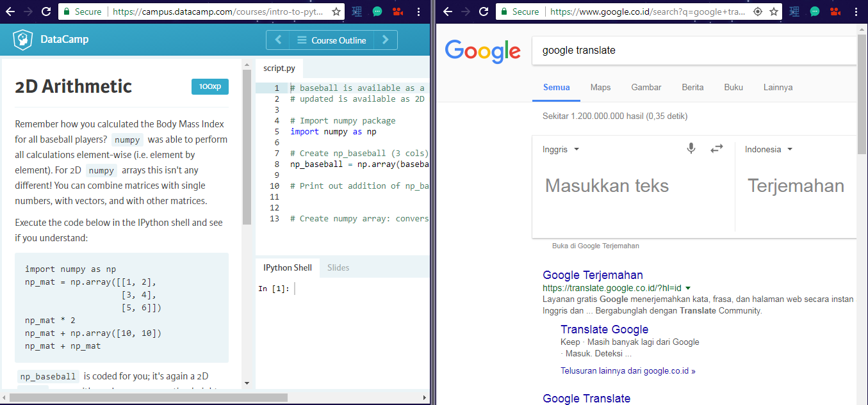Click the np_mat * 2 sample code line

[50, 320]
